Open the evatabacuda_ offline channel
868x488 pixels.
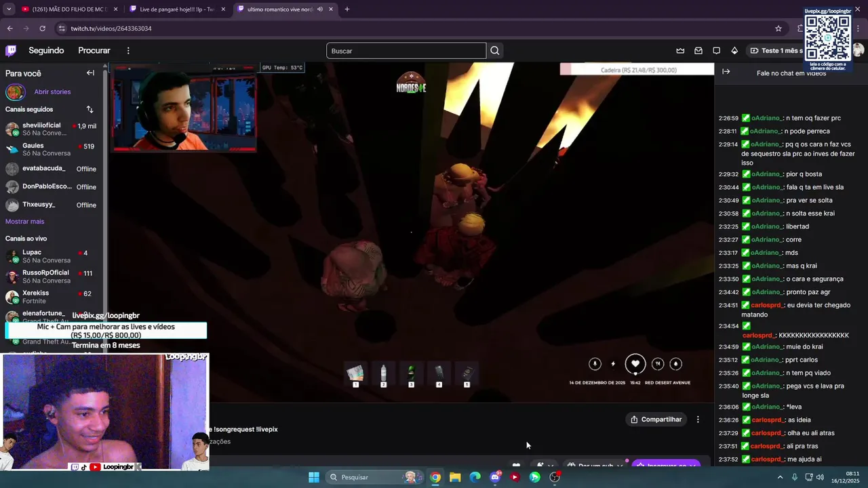coord(52,169)
